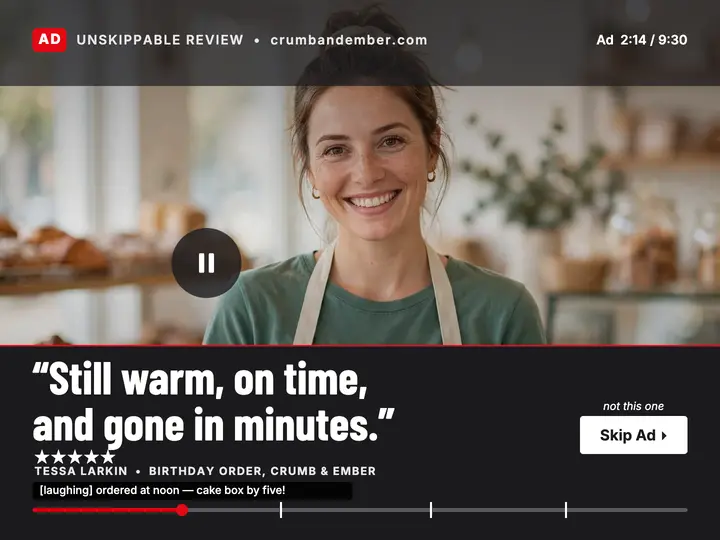
Task: Click the red progress bar scrubber handle
Action: tap(182, 510)
